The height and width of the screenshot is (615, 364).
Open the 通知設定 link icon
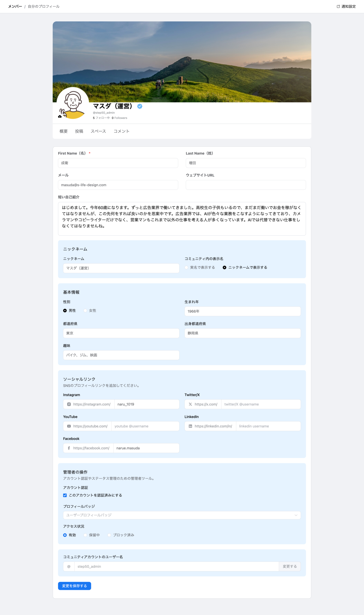tap(338, 6)
